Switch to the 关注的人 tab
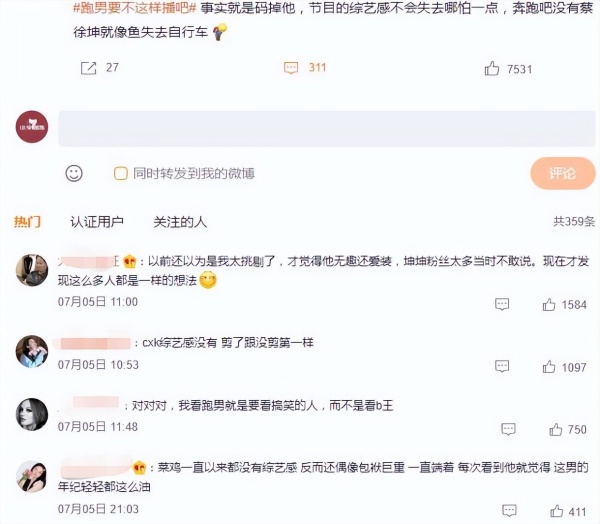The width and height of the screenshot is (600, 524). coord(180,222)
